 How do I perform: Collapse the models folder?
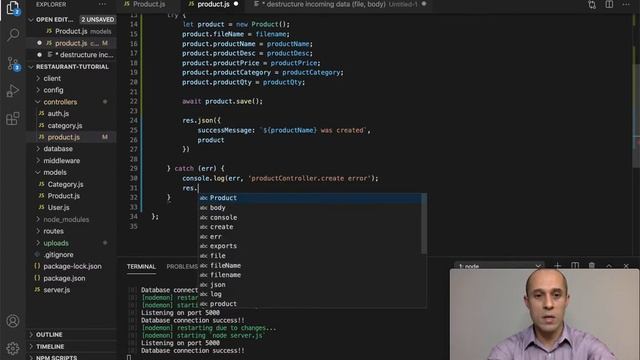55,173
